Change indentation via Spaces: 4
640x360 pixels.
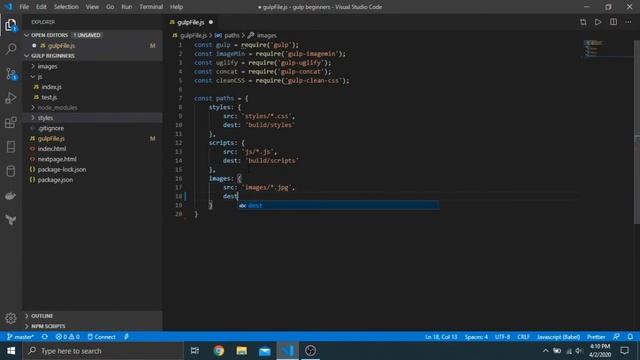pyautogui.click(x=476, y=337)
